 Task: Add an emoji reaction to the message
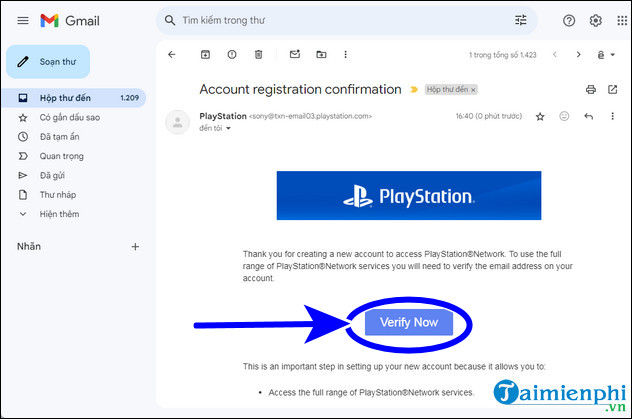tap(564, 116)
